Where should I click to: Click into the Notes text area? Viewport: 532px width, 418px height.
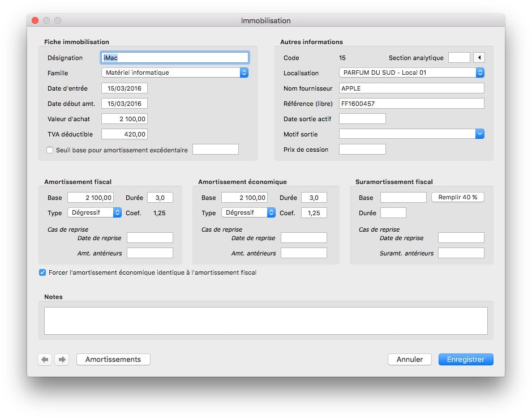coord(265,321)
